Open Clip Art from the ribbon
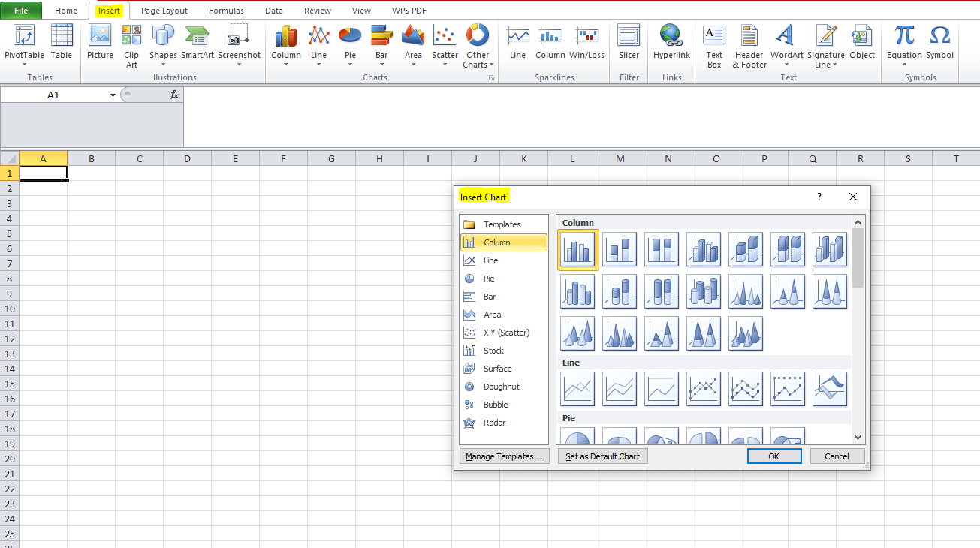The image size is (980, 548). (131, 46)
